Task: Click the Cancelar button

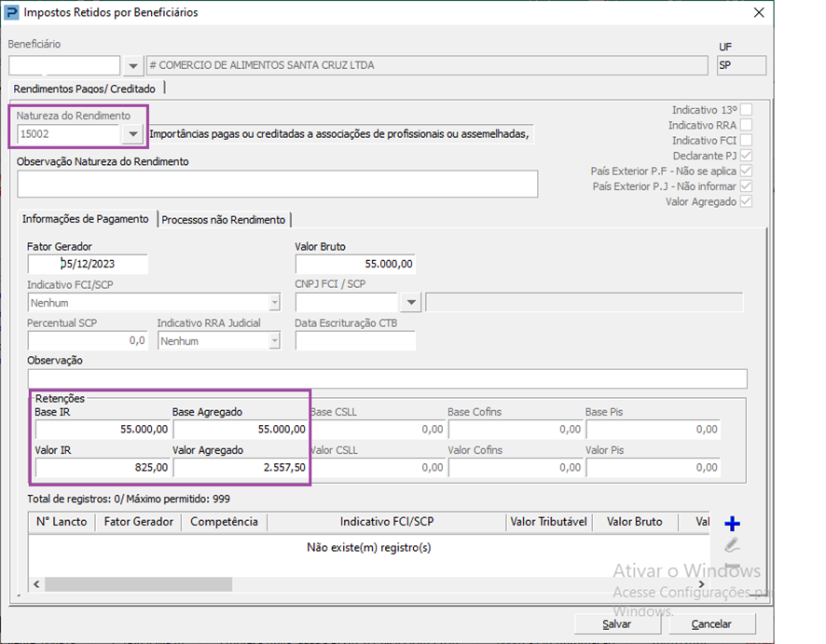Action: [x=711, y=624]
